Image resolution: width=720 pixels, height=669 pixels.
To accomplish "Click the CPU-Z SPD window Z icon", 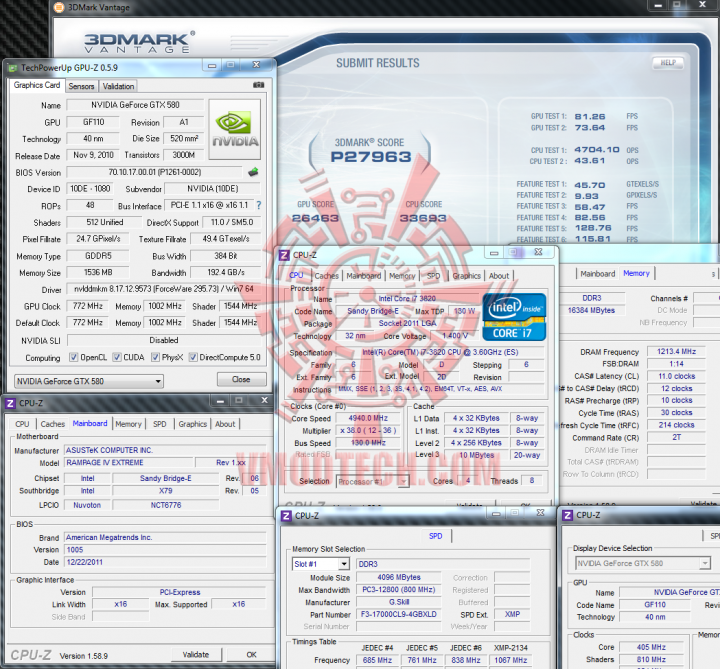I will 286,516.
